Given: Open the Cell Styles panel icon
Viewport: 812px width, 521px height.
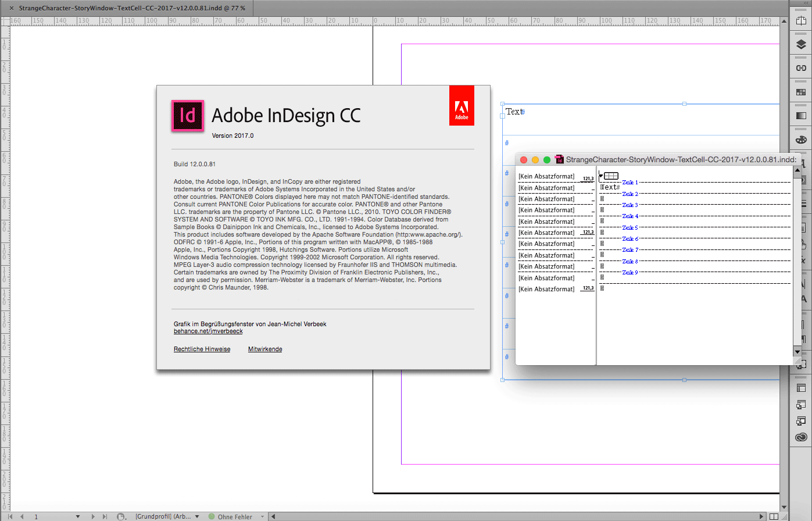Looking at the screenshot, I should coord(801,421).
